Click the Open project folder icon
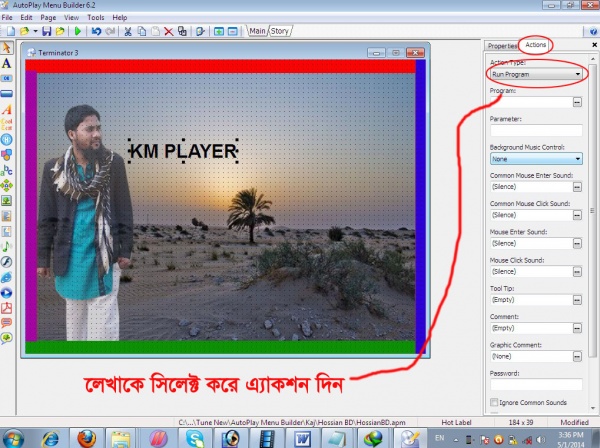 [24, 31]
